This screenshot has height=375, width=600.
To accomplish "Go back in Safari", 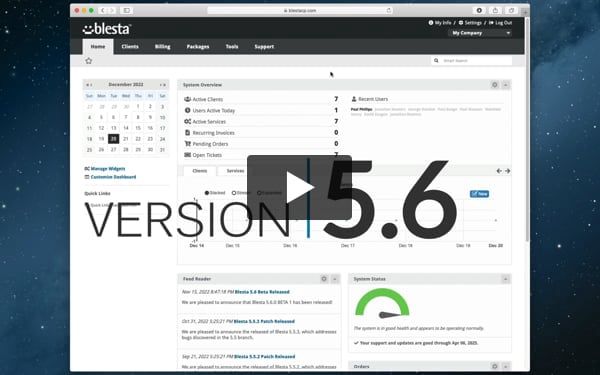I will pos(103,10).
